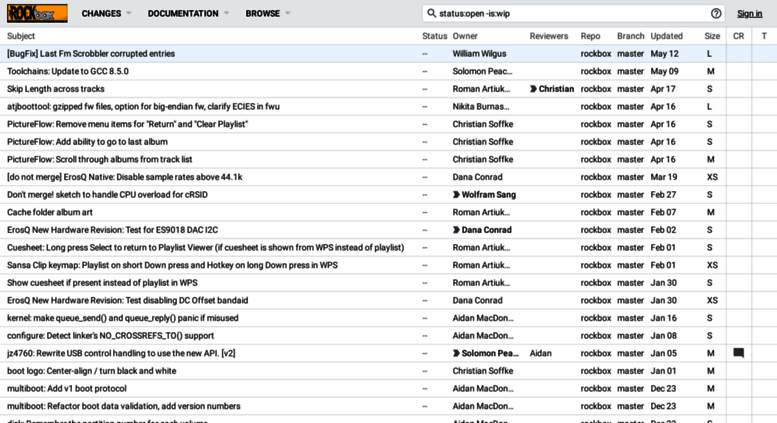Open 'Sansa Clip keymap' change
Image resolution: width=777 pixels, height=423 pixels.
(x=172, y=265)
